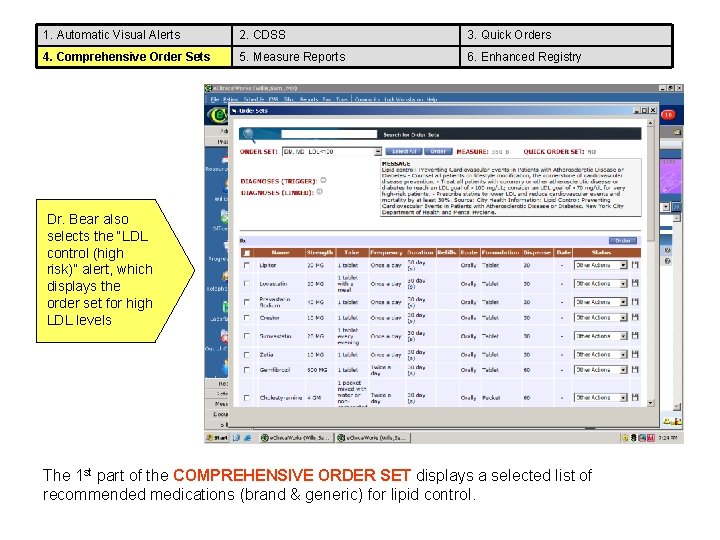Click the Name column header in the Rx table
Image resolution: width=720 pixels, height=540 pixels.
280,253
